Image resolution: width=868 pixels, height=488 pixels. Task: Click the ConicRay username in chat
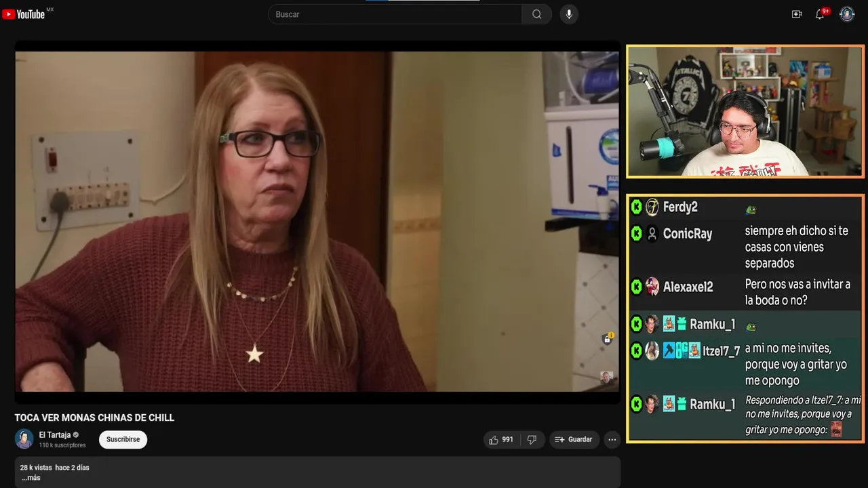688,234
